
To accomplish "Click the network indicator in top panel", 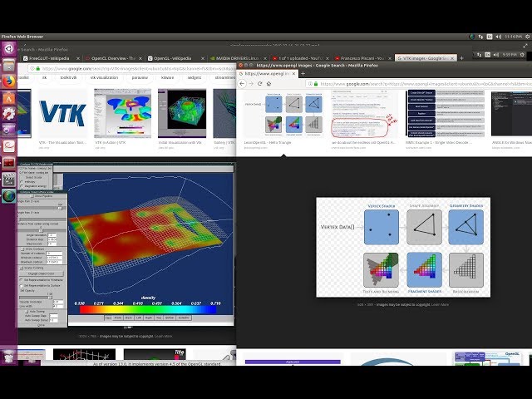I will [x=480, y=37].
